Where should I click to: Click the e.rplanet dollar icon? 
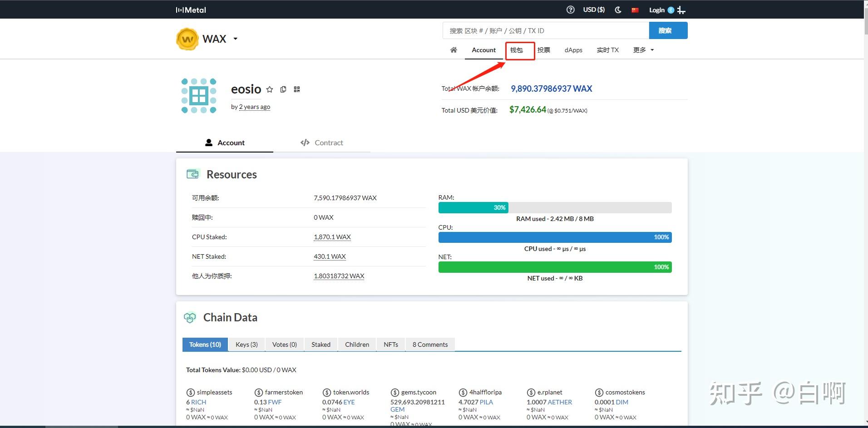tap(531, 393)
